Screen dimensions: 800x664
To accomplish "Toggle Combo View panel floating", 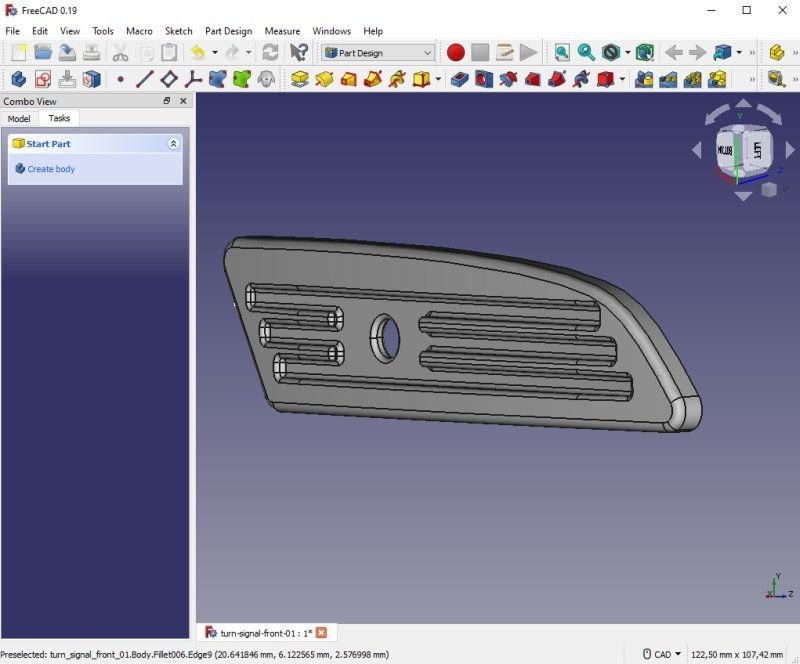I will click(167, 101).
